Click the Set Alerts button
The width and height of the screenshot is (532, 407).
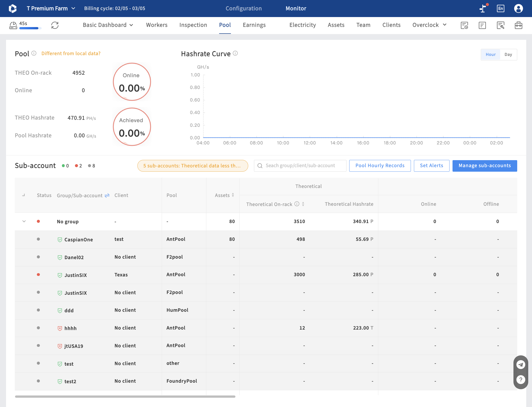[x=431, y=166]
